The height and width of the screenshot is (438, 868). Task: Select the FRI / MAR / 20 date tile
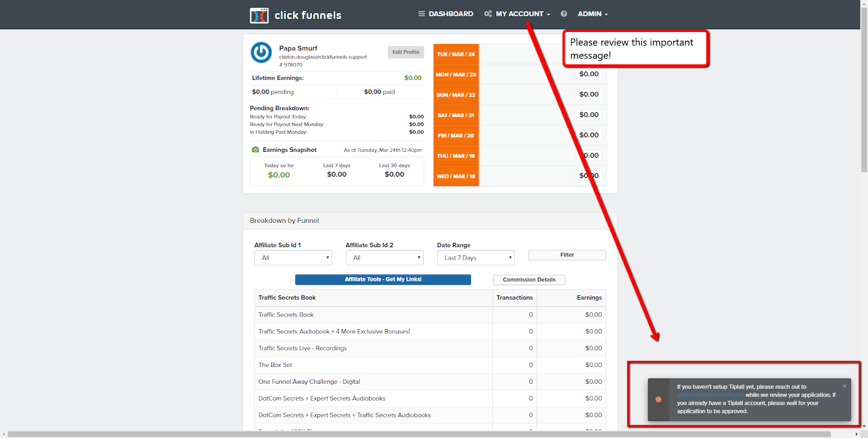pos(456,136)
